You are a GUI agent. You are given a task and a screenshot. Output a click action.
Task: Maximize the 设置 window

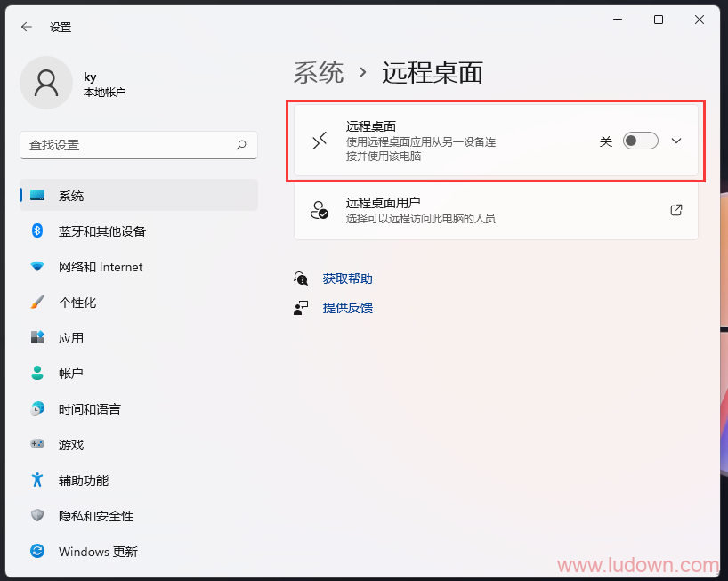(x=659, y=20)
